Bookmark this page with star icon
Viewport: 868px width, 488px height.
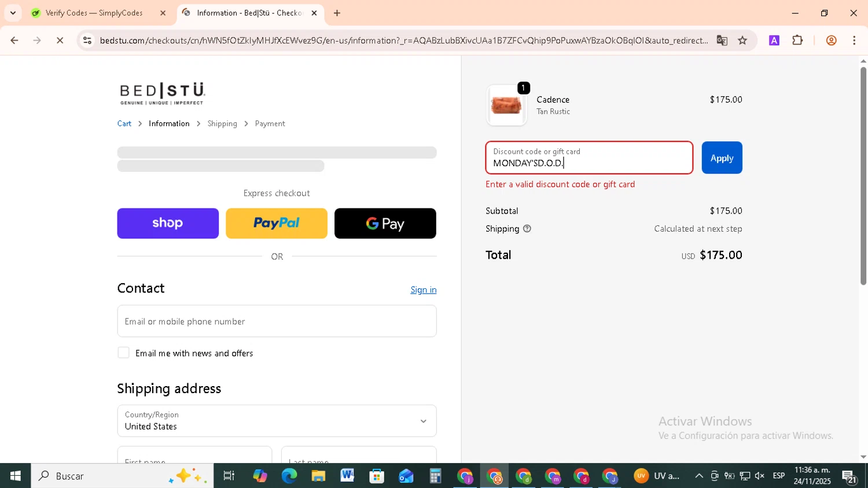[x=742, y=41]
